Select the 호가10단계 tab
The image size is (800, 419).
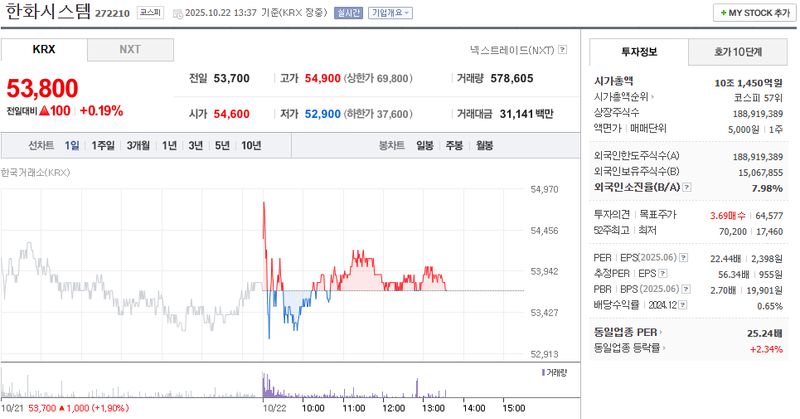pyautogui.click(x=738, y=52)
